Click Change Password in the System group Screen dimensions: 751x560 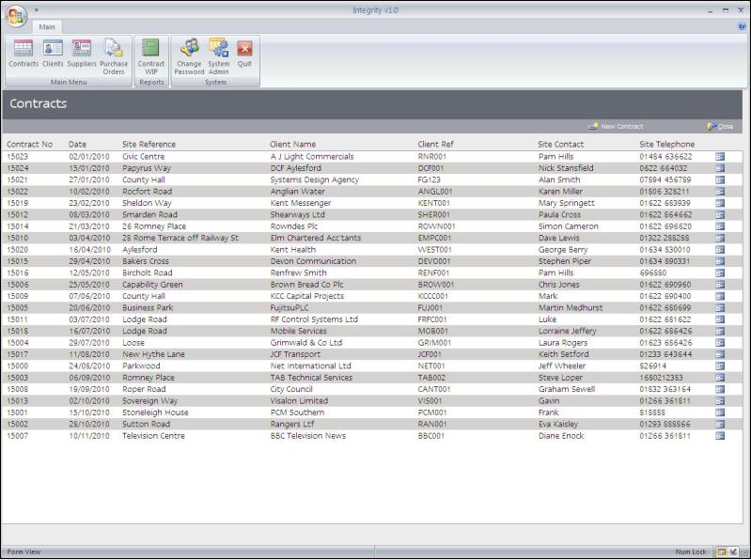point(189,54)
